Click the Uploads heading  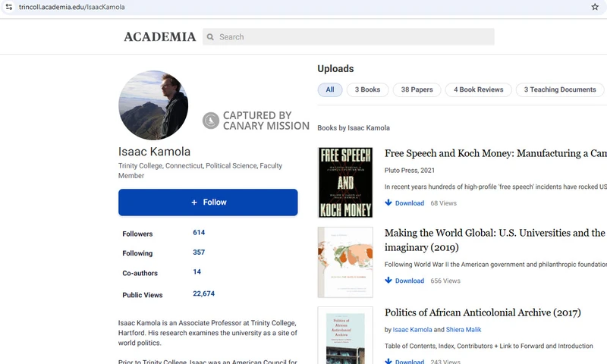(335, 69)
